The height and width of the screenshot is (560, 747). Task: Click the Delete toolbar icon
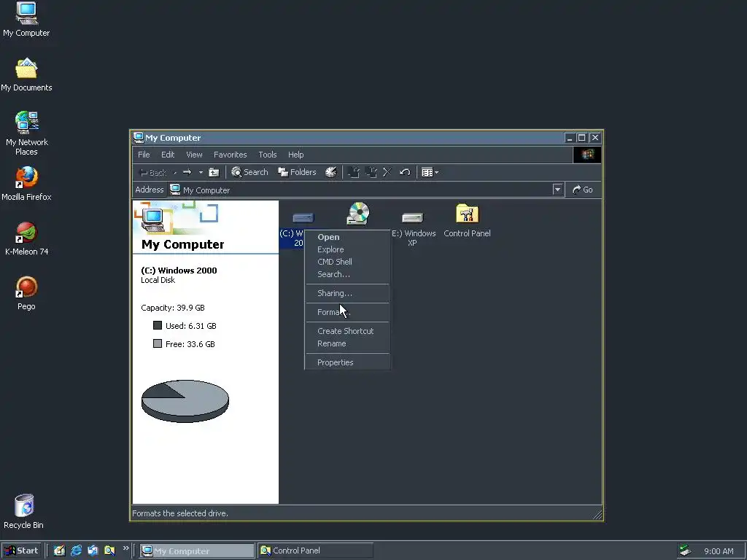click(x=387, y=172)
